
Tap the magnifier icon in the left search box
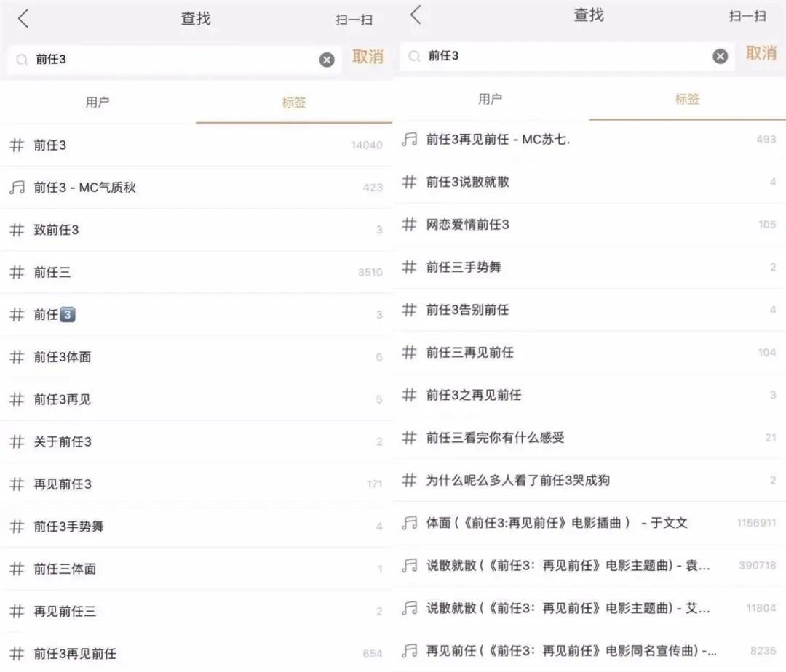click(22, 60)
